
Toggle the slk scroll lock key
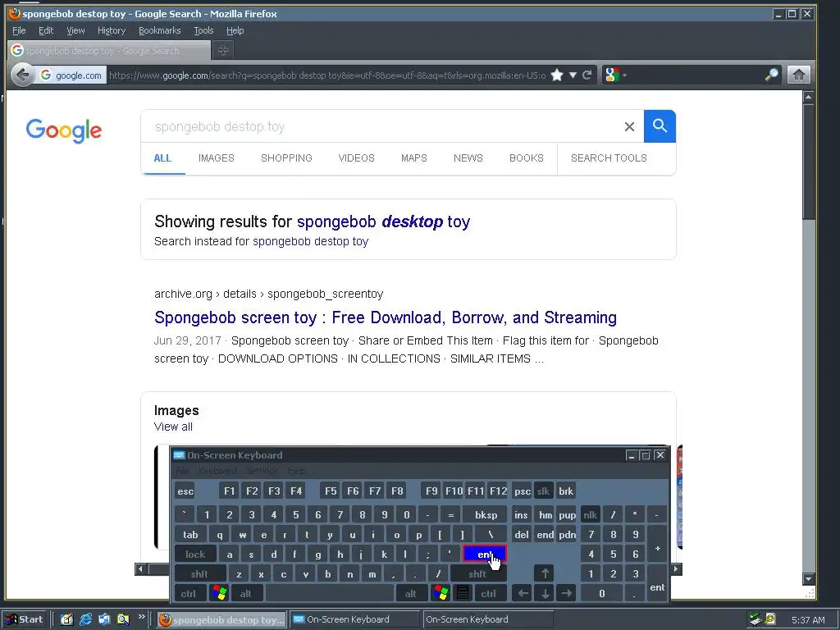pos(543,491)
